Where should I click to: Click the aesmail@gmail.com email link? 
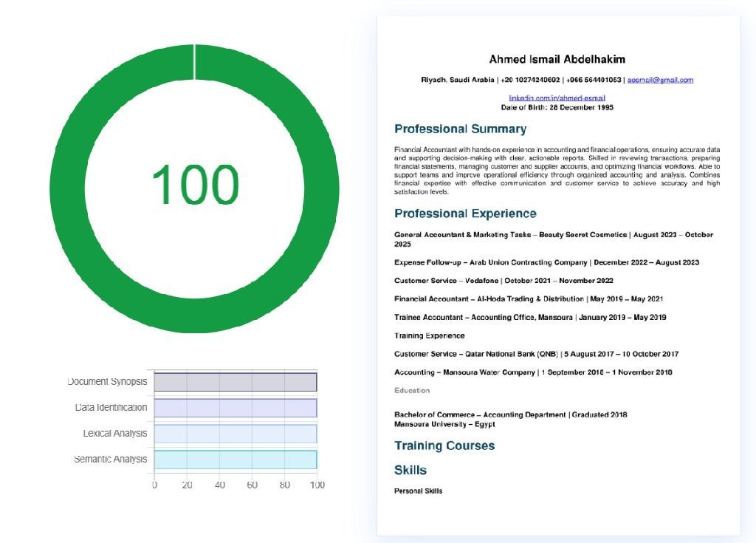click(660, 80)
